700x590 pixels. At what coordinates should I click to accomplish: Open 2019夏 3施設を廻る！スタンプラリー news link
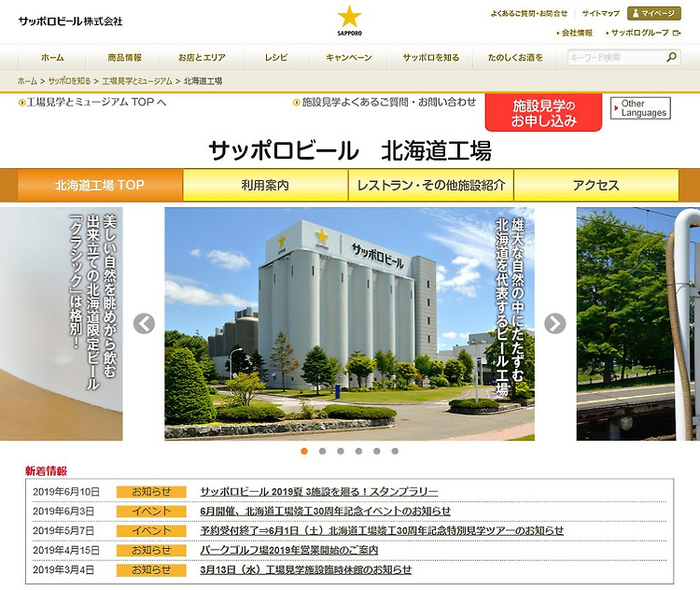pyautogui.click(x=319, y=492)
